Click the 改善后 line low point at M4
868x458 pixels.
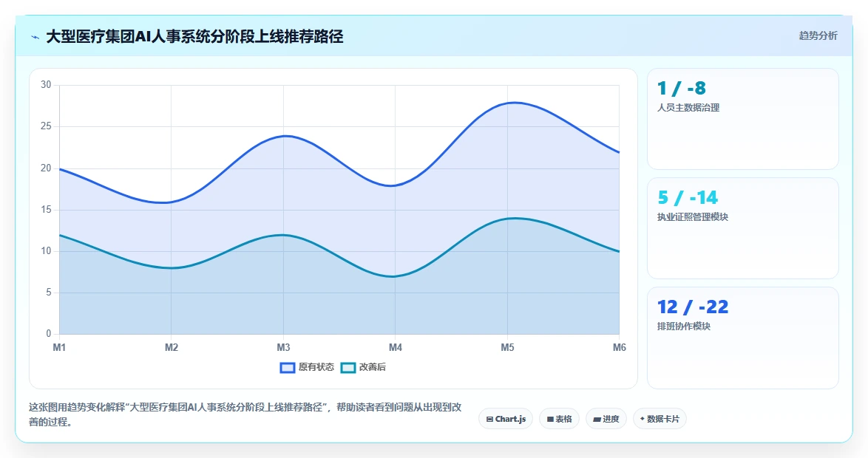pos(394,276)
